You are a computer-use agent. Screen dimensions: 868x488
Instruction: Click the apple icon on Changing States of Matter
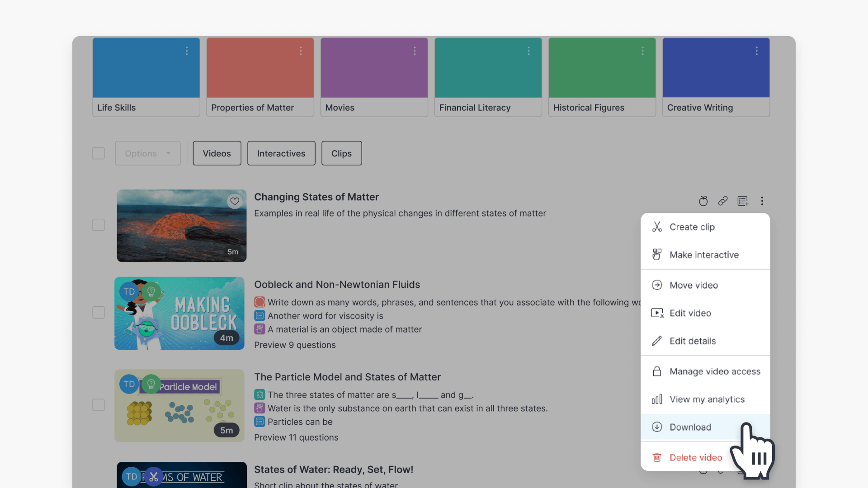pyautogui.click(x=703, y=201)
